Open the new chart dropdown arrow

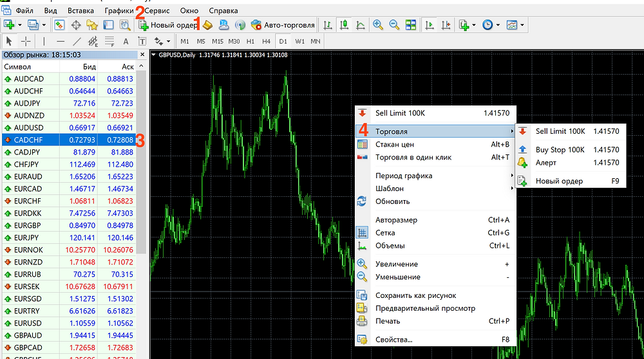(20, 25)
